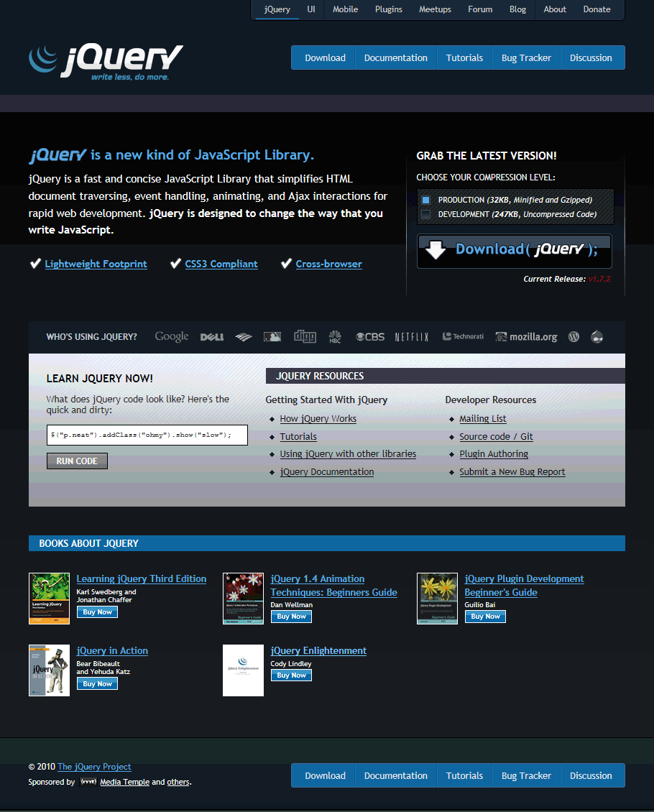Select the Production compression level radio button
Viewport: 654px width, 812px height.
pyautogui.click(x=425, y=200)
